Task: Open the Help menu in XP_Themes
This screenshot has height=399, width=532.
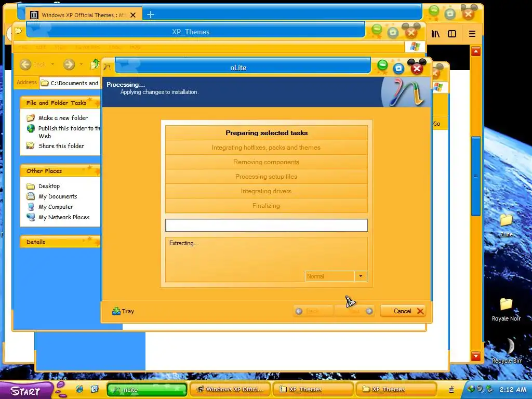Action: (x=135, y=47)
